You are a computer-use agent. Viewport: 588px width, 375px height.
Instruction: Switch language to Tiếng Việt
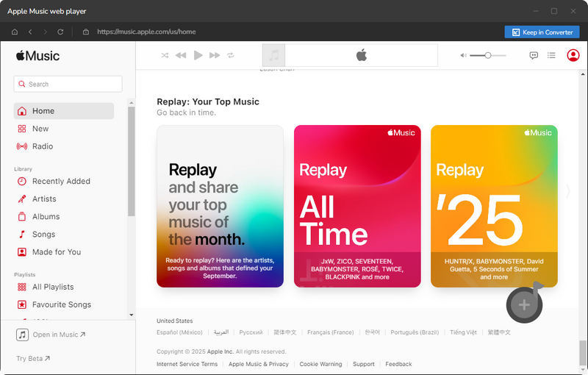click(463, 332)
